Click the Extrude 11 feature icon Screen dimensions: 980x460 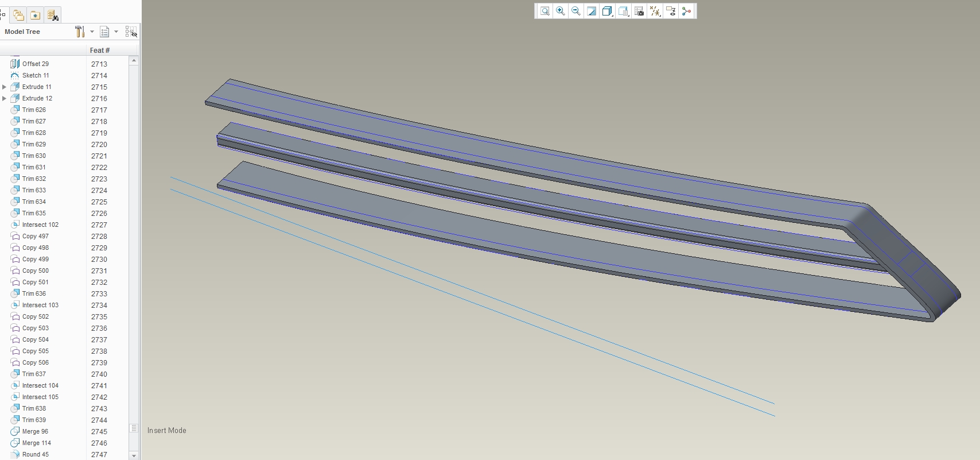[x=15, y=87]
